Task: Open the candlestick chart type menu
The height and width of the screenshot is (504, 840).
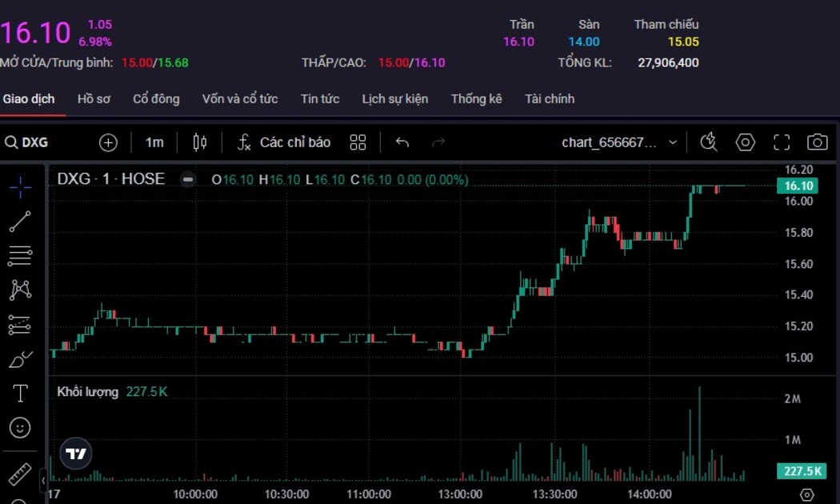Action: [x=200, y=142]
